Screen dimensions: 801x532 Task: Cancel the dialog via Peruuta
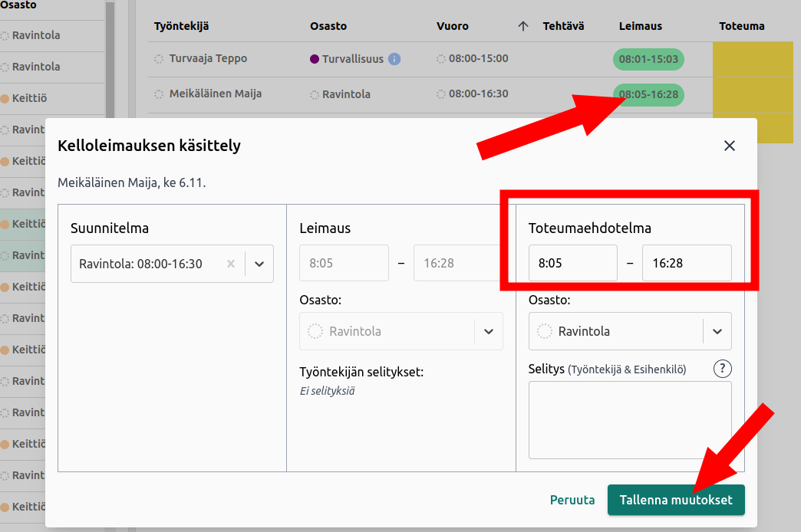coord(572,500)
